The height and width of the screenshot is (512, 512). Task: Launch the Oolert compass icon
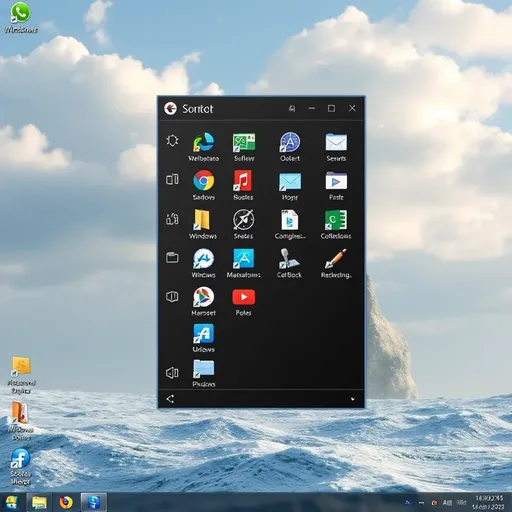[290, 143]
